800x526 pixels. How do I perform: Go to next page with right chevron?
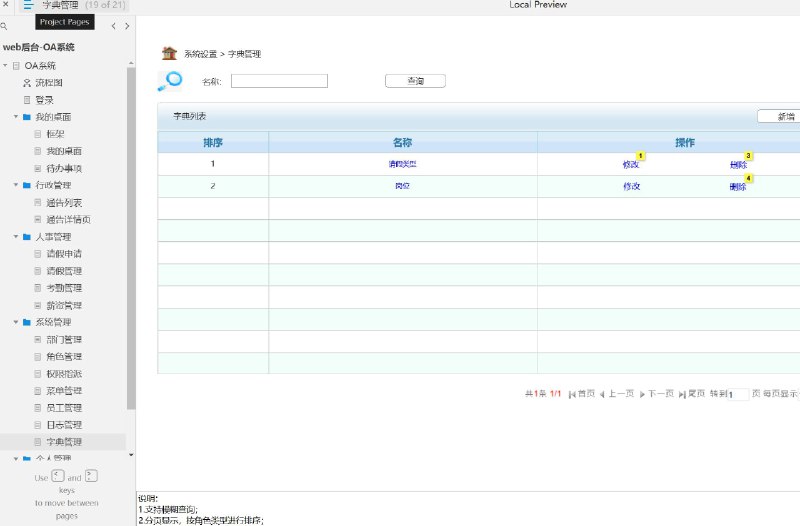coord(127,26)
